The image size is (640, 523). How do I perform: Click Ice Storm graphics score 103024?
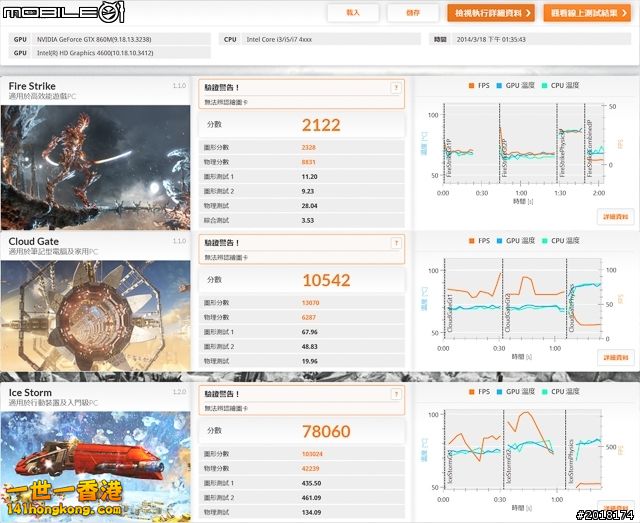tap(312, 454)
